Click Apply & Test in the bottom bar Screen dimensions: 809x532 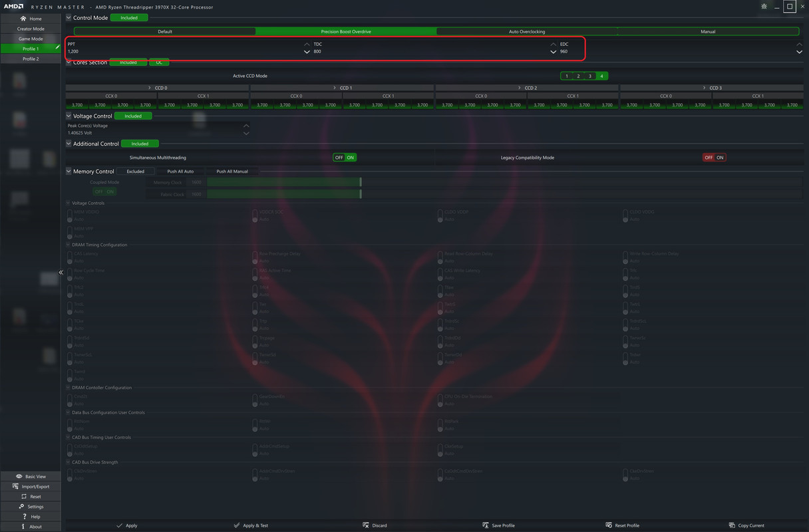tap(251, 525)
